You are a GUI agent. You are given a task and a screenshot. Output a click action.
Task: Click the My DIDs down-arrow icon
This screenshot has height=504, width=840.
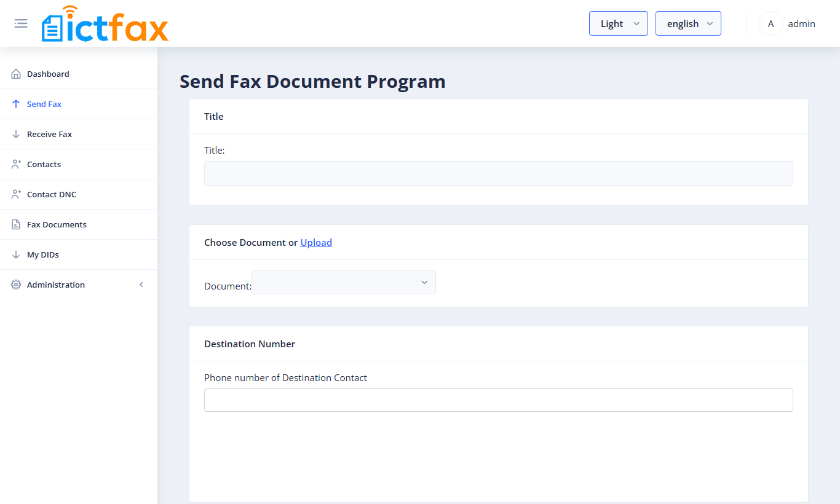16,254
